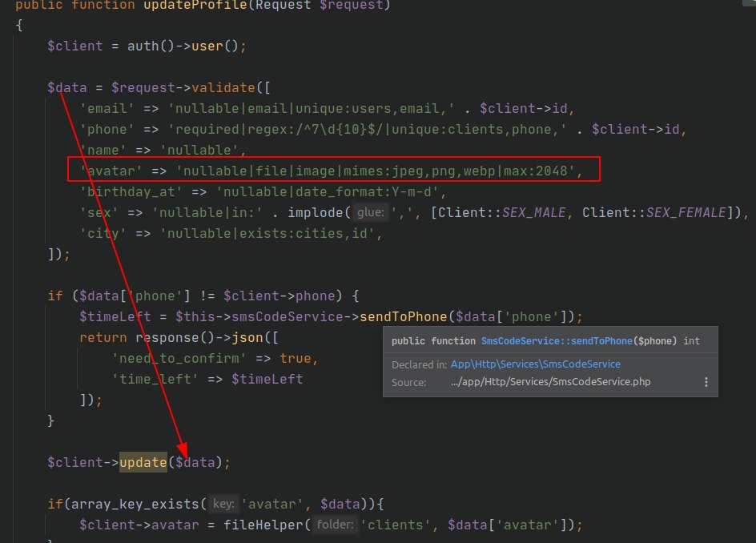Viewport: 756px width, 543px height.
Task: Click the smsCodeService property
Action: [288, 317]
